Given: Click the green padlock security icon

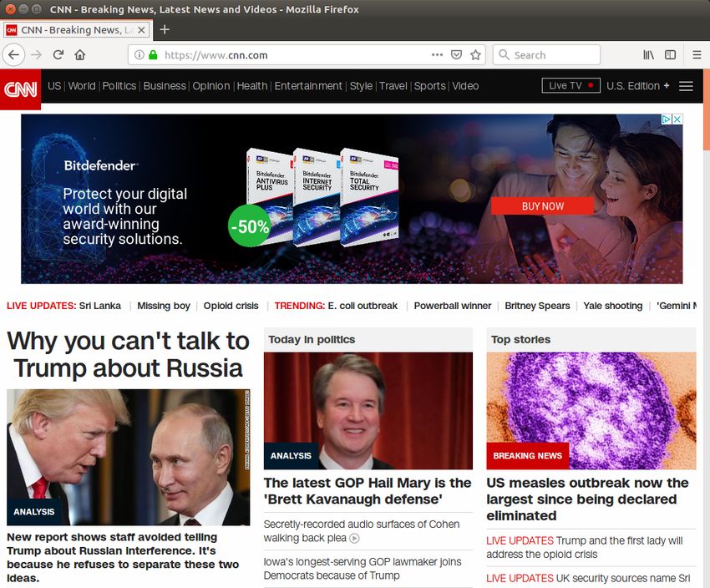Looking at the screenshot, I should coord(153,55).
